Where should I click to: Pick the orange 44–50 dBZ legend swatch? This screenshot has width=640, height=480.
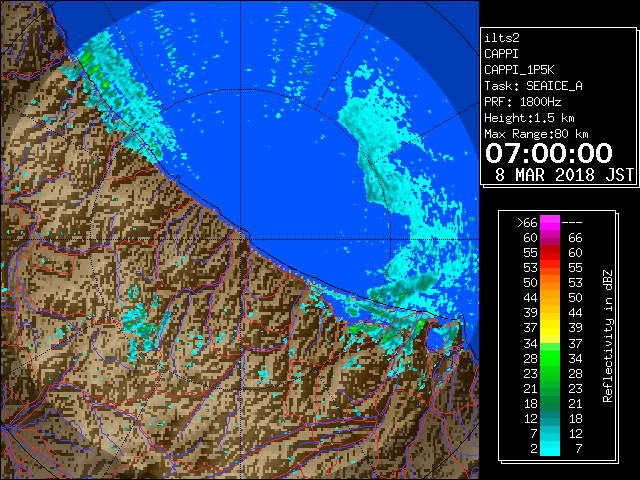550,298
